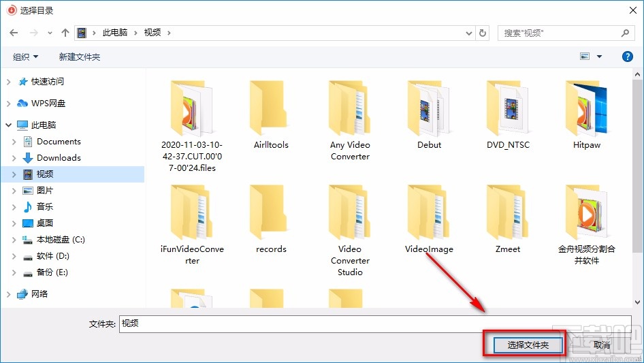Select the VideoImage folder
Viewport: 644px width, 363px height.
pos(429,219)
